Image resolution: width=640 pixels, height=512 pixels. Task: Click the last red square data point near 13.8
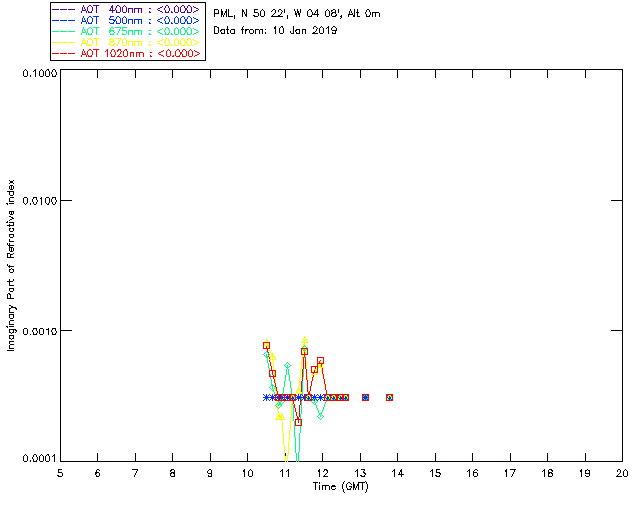coord(389,397)
